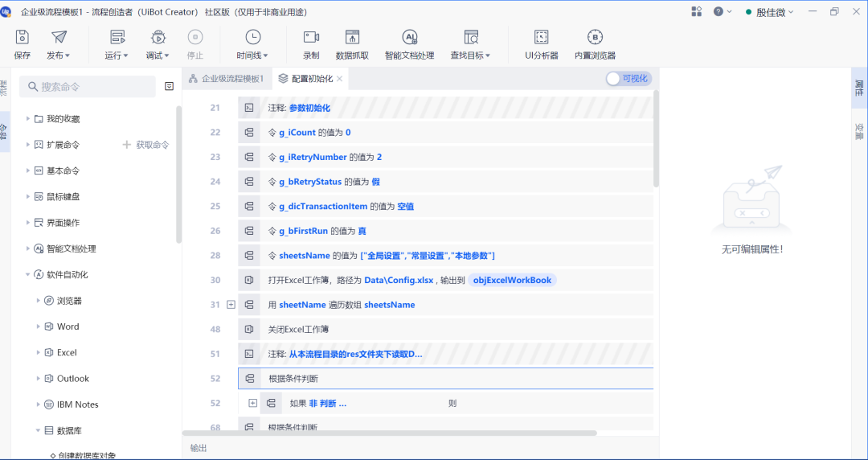
Task: Select line 28 sheetsName assignment
Action: coord(445,256)
